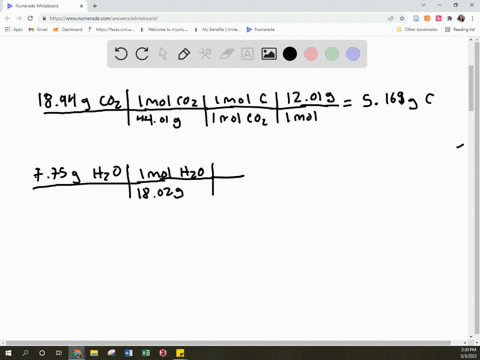Open Windows taskbar search
The height and width of the screenshot is (360, 480).
[x=25, y=353]
